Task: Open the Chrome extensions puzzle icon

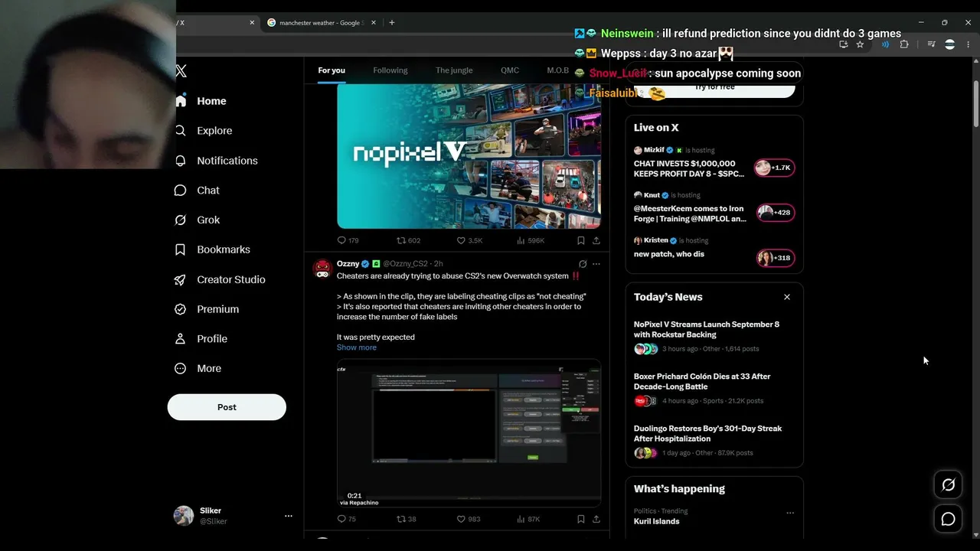Action: tap(904, 44)
